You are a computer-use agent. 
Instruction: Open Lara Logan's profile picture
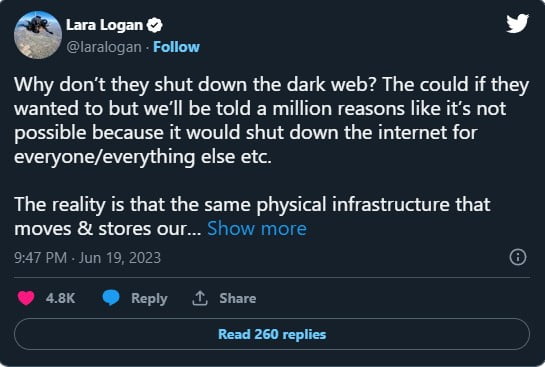[x=38, y=35]
